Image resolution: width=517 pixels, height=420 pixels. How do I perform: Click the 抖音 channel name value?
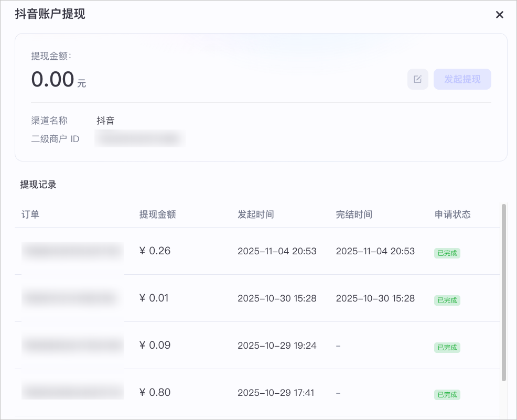105,121
